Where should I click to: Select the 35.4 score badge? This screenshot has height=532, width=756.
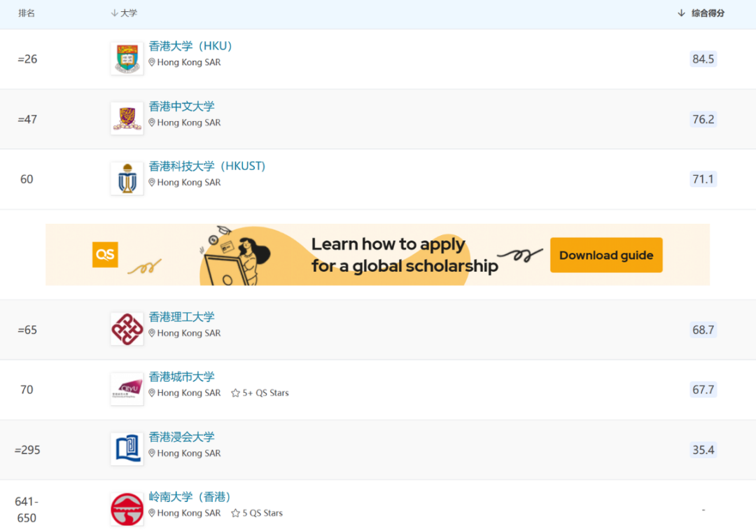(x=703, y=449)
